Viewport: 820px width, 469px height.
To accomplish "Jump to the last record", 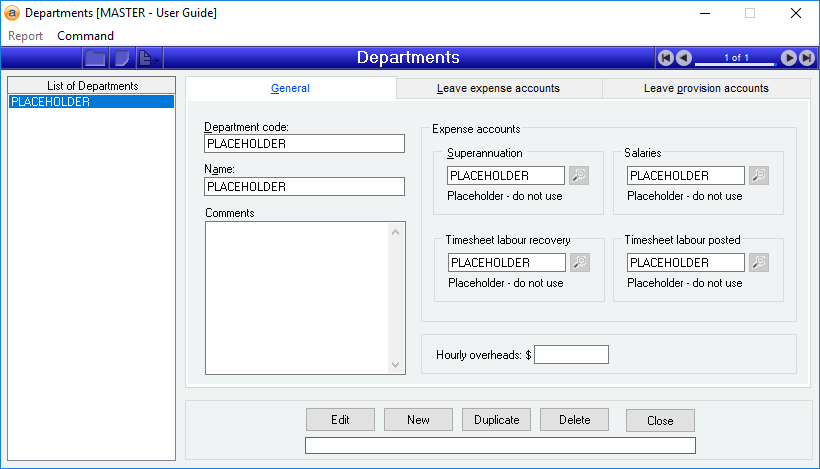I will (806, 58).
